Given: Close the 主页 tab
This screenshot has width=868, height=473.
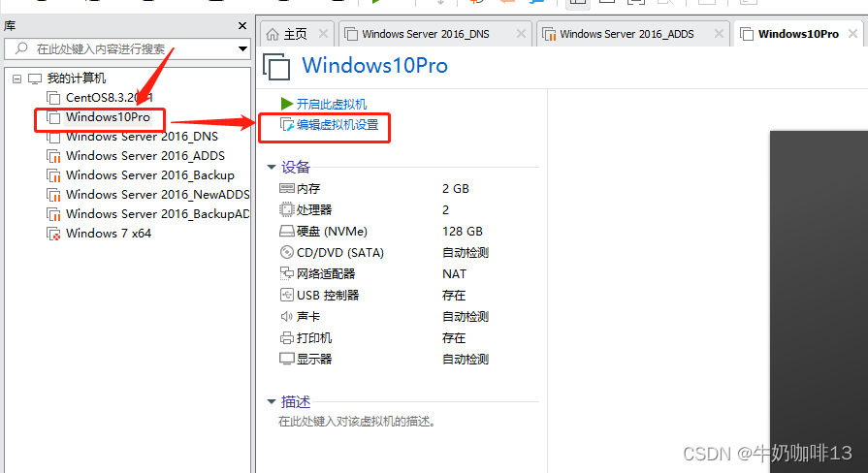Looking at the screenshot, I should pyautogui.click(x=323, y=34).
